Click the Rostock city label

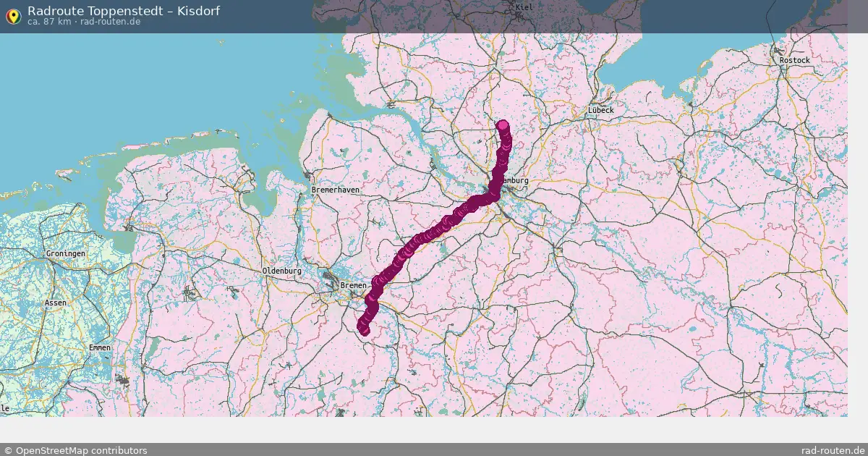point(795,60)
